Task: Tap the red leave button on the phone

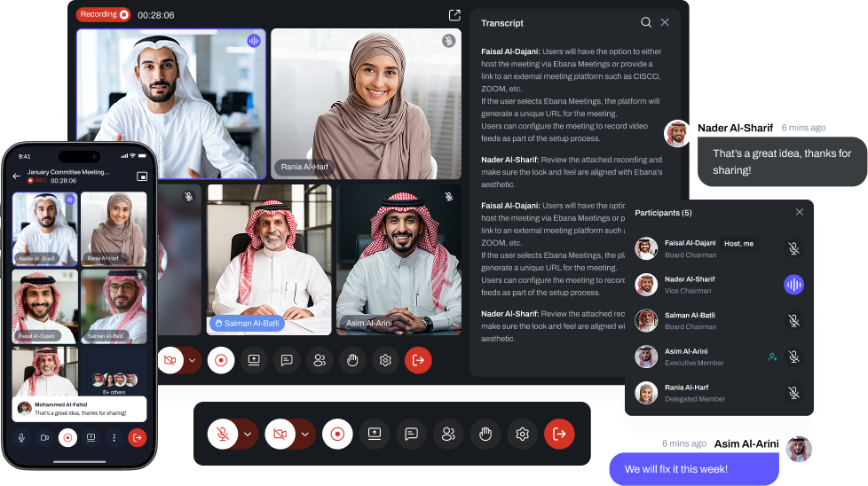Action: (x=138, y=438)
